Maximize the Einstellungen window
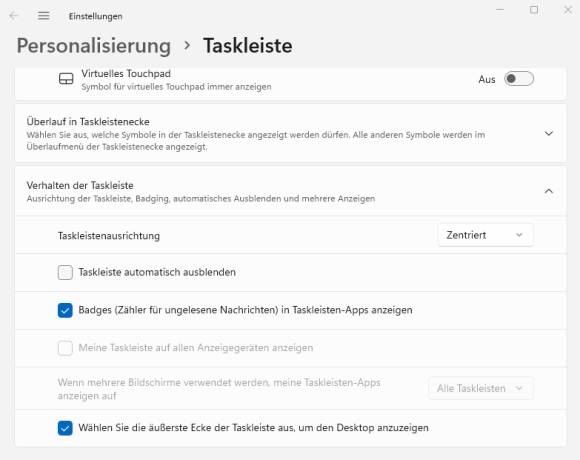Screen dimensions: 580x460 coord(534,10)
